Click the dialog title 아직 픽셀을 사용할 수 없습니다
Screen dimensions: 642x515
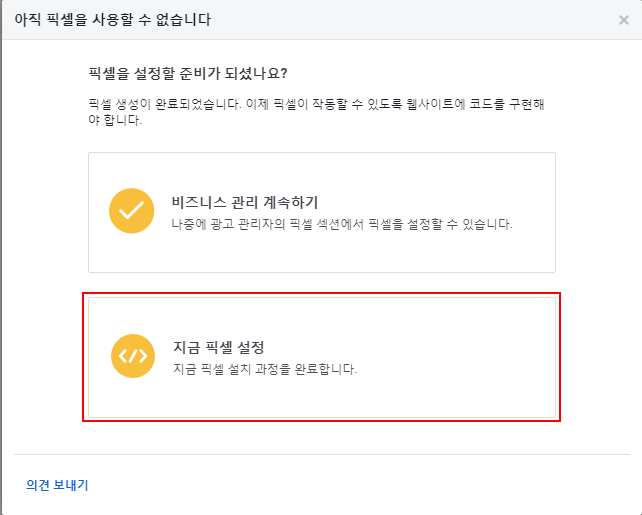click(x=112, y=20)
